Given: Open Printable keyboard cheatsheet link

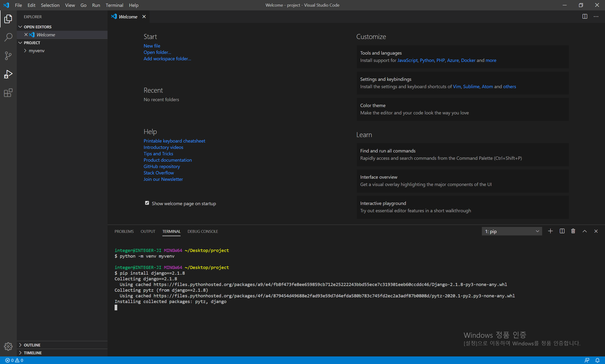Looking at the screenshot, I should [174, 141].
